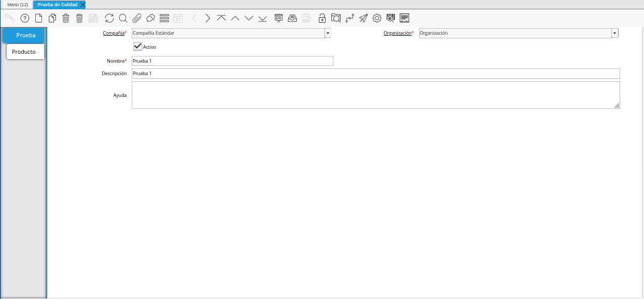
Task: Open the Report presentation board icon
Action: [x=279, y=18]
